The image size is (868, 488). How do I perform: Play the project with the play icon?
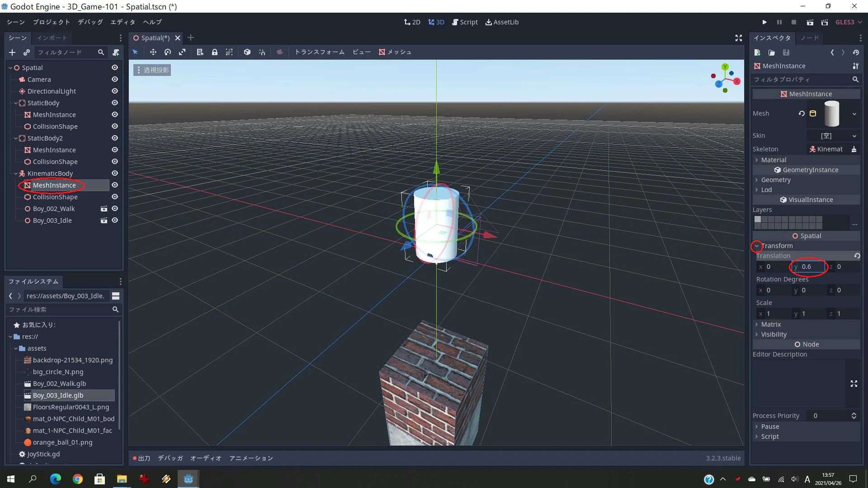pyautogui.click(x=764, y=22)
